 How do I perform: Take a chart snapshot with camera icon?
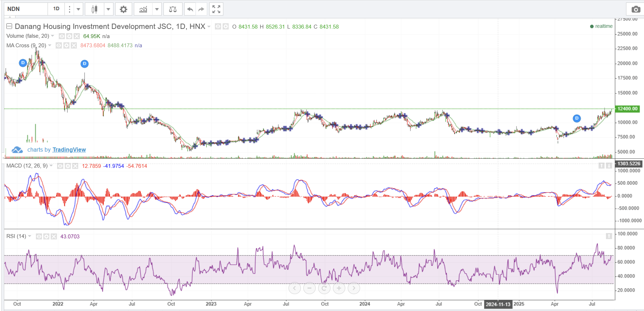pos(636,9)
